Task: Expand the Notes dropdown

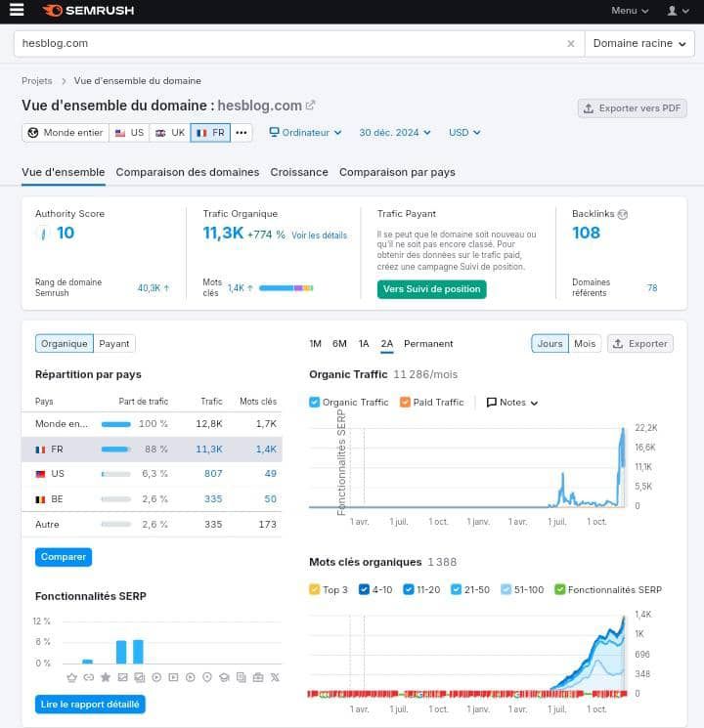Action: [512, 402]
